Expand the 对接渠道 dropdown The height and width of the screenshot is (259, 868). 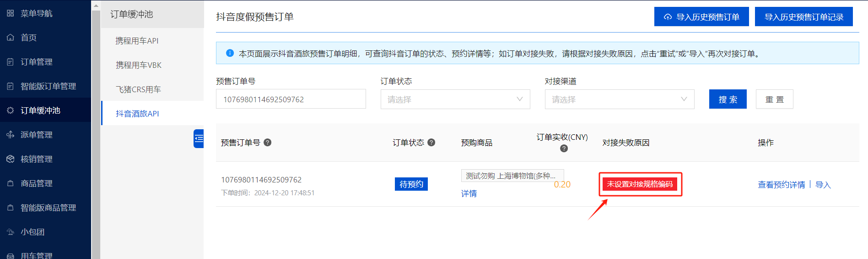(619, 99)
